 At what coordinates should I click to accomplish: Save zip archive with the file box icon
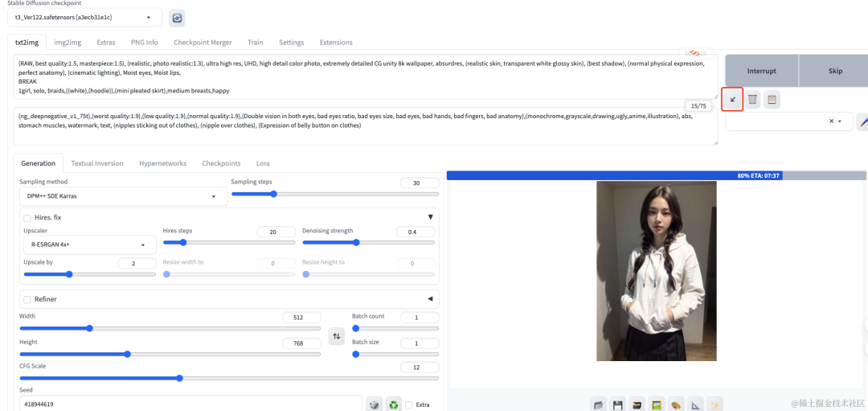(637, 405)
